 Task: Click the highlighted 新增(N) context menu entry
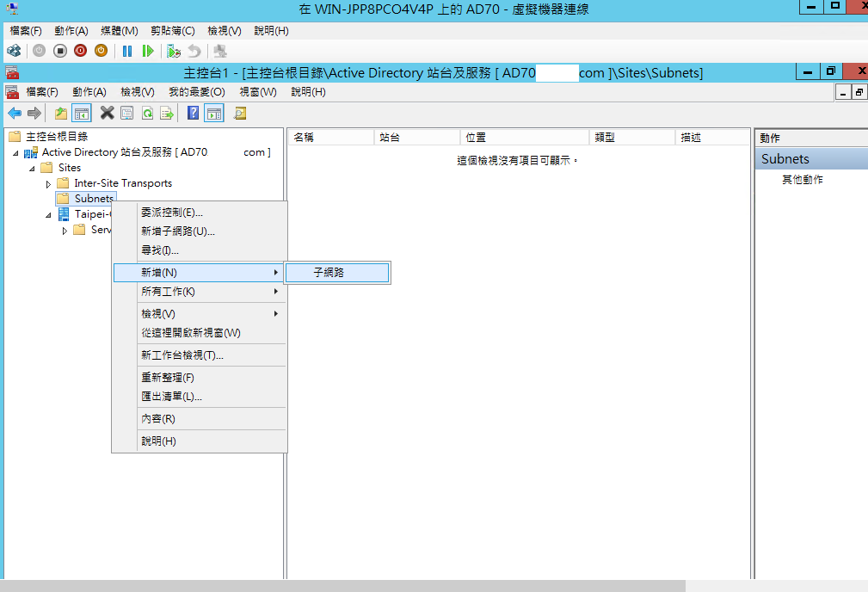point(200,273)
